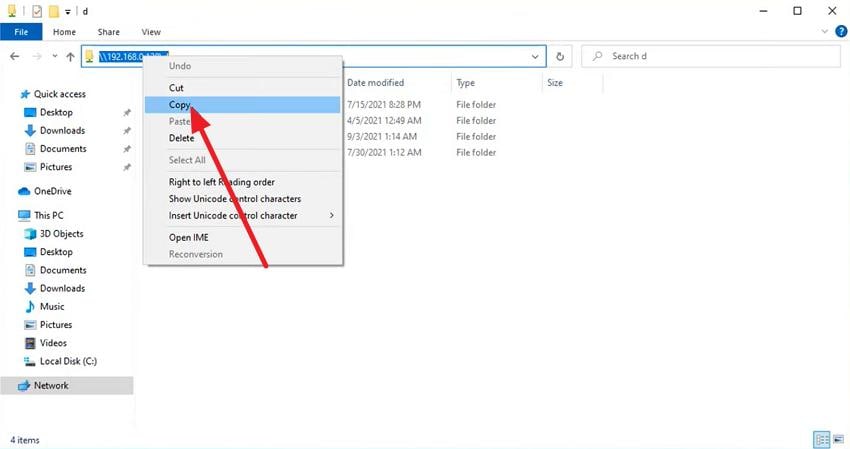This screenshot has height=449, width=850.
Task: Select Quick access in navigation pane
Action: click(60, 94)
